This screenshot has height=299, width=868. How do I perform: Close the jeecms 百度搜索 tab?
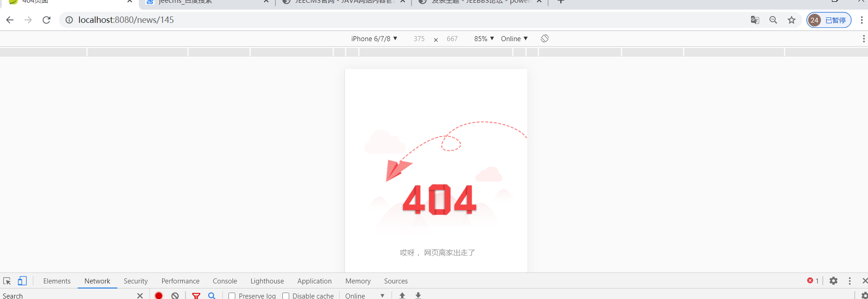point(266,1)
